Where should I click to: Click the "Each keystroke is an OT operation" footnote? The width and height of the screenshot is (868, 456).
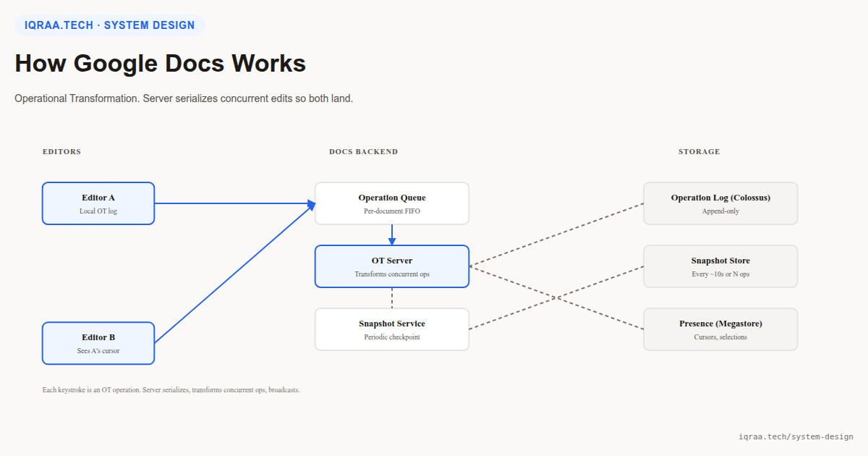(171, 390)
